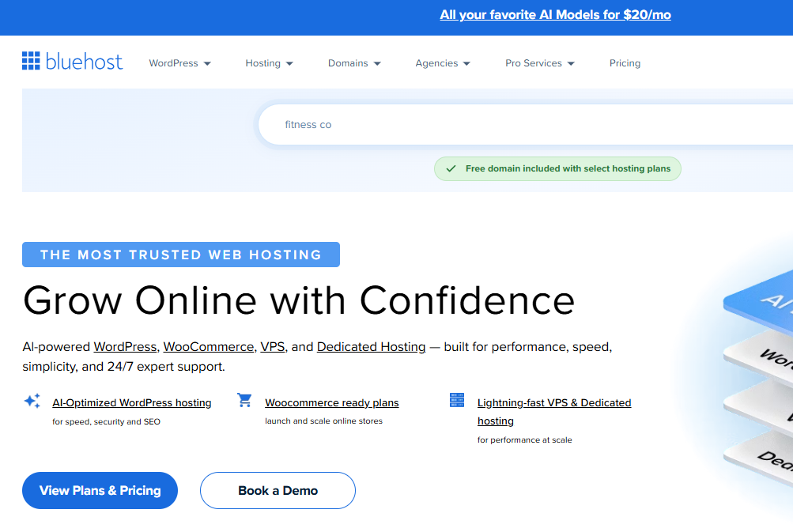
Task: Click the shopping cart Woocommerce icon
Action: (x=245, y=400)
